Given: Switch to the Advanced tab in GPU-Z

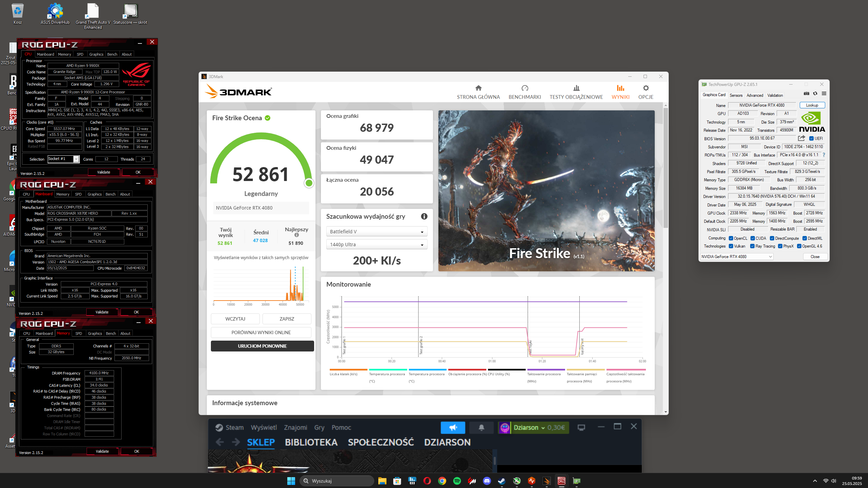Looking at the screenshot, I should pos(755,95).
